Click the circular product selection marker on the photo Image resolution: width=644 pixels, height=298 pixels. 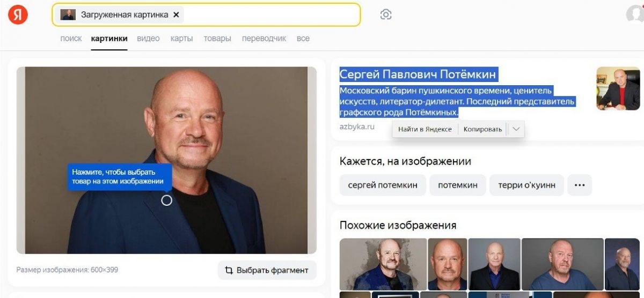click(166, 200)
